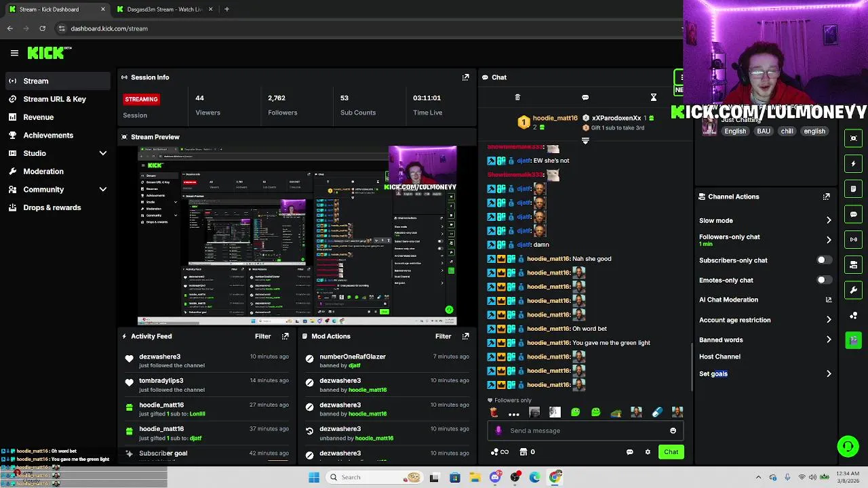Select the fries emote
The width and height of the screenshot is (868, 488).
coord(494,412)
